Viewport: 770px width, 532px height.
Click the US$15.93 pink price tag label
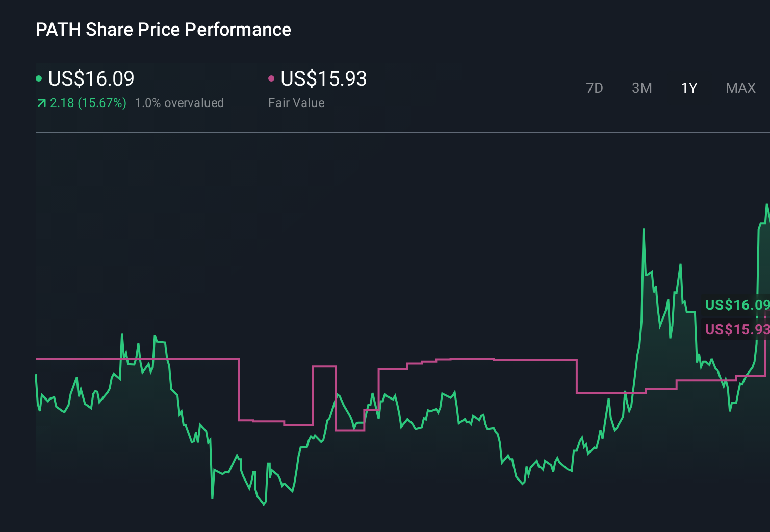(x=736, y=330)
